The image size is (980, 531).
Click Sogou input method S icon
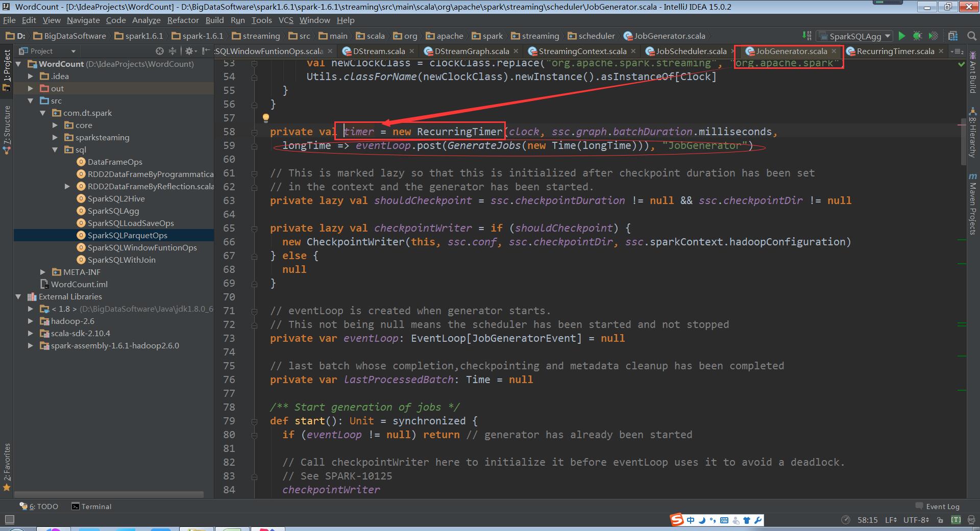coord(677,520)
